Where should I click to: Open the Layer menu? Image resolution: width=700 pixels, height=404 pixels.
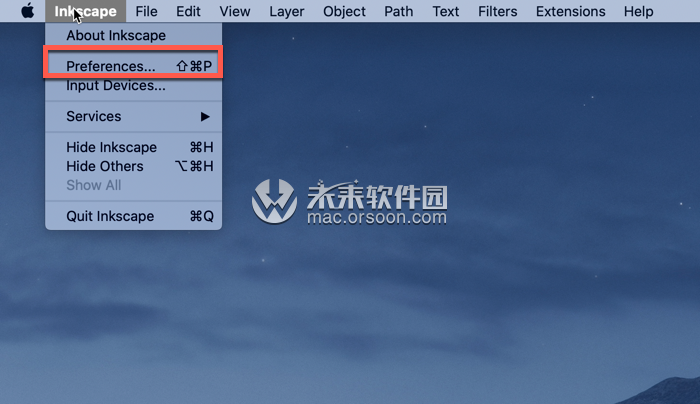[287, 11]
